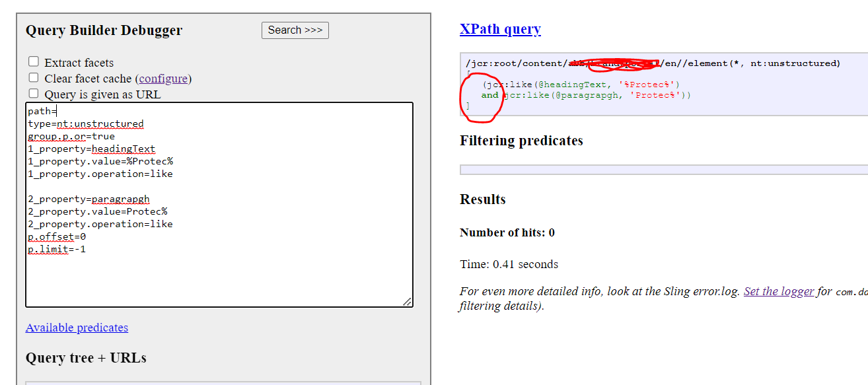Enable the Extract facets checkbox

[x=34, y=61]
